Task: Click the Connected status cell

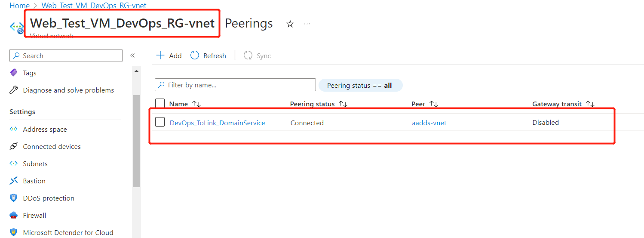Action: click(x=307, y=123)
